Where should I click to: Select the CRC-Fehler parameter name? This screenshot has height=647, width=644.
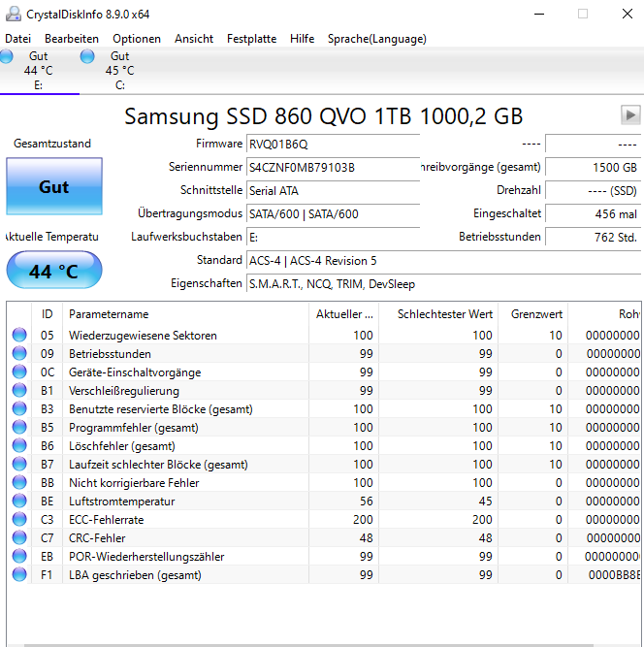97,538
